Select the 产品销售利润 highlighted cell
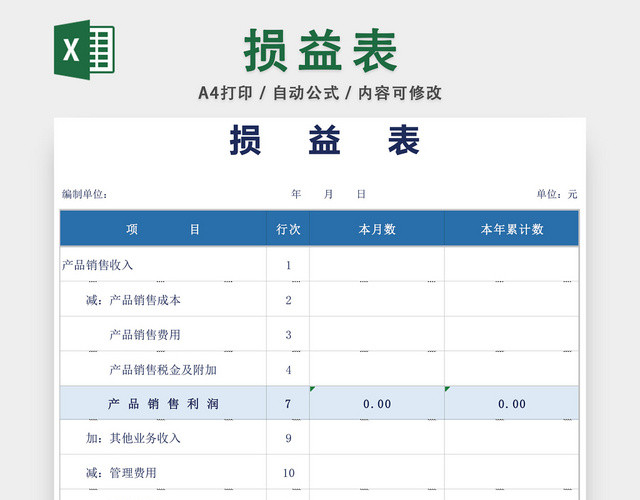 pyautogui.click(x=163, y=403)
